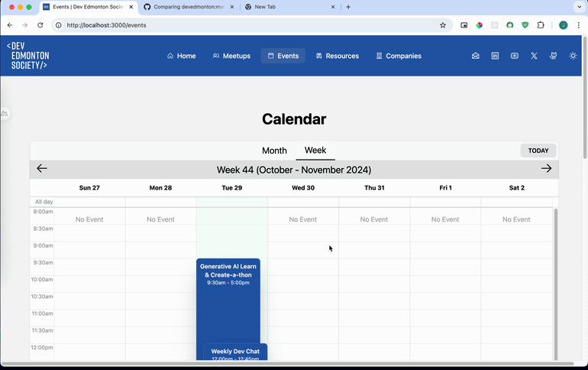Click the All day row label

click(44, 202)
